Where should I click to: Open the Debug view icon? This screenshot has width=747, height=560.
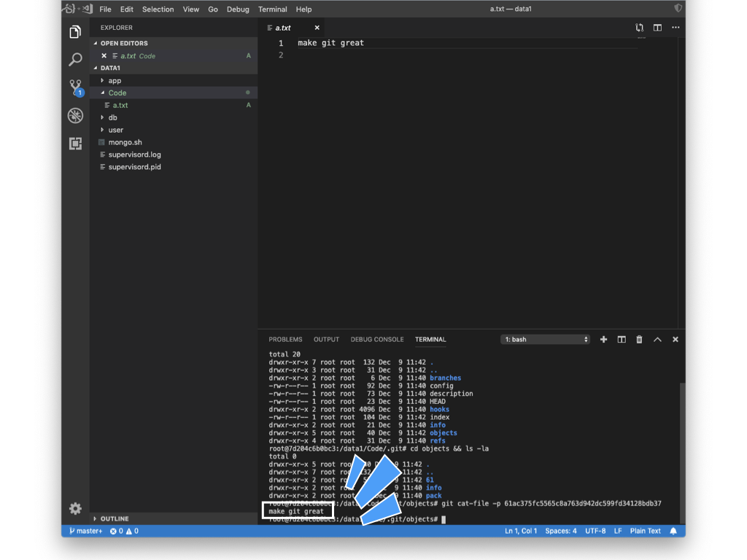(75, 116)
